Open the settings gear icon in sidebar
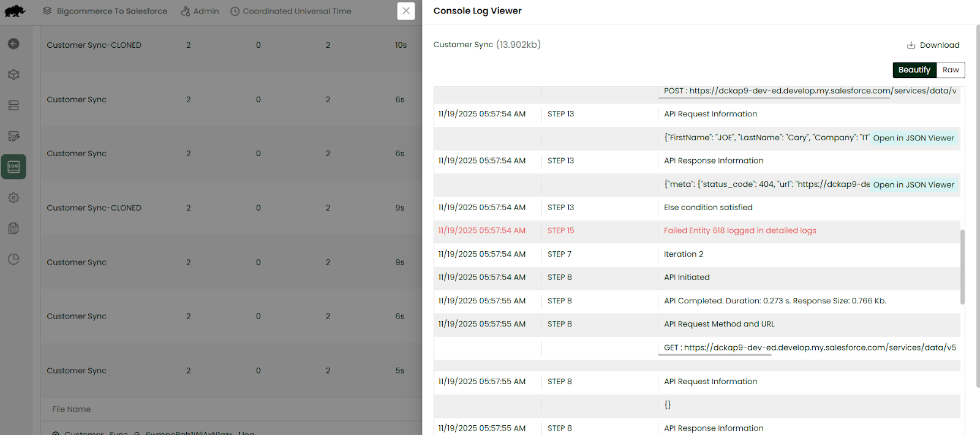This screenshot has height=435, width=980. point(13,198)
